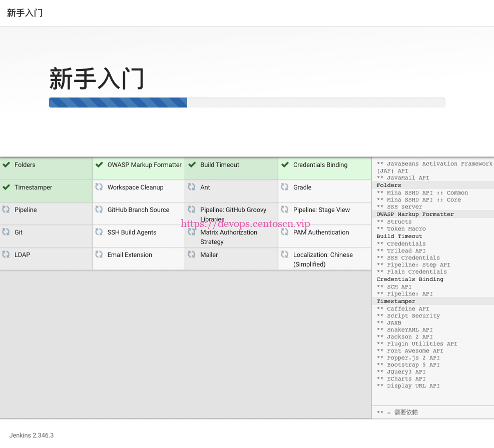Click the Mailer plugin progress icon
The width and height of the screenshot is (494, 448).
[192, 255]
